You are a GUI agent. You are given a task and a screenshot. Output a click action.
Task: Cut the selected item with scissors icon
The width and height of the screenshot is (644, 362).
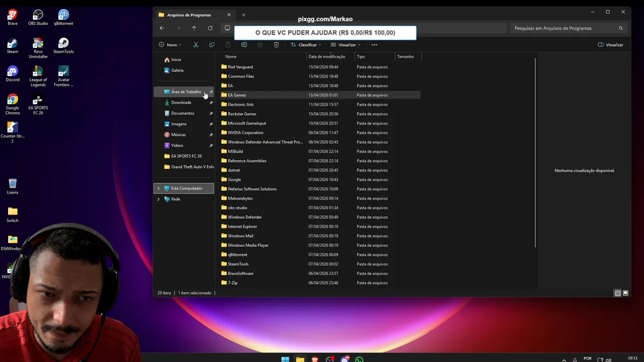click(196, 45)
